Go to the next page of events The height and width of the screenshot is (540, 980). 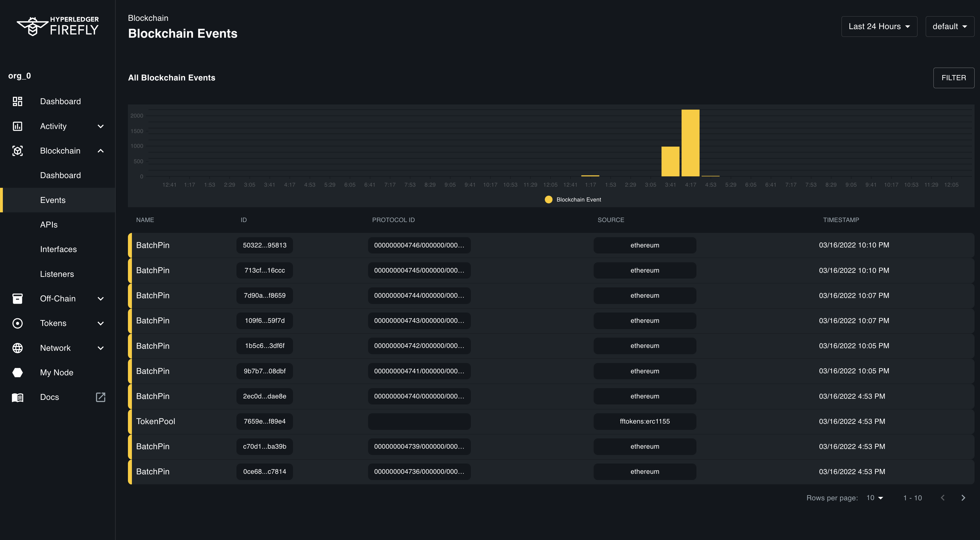click(963, 497)
